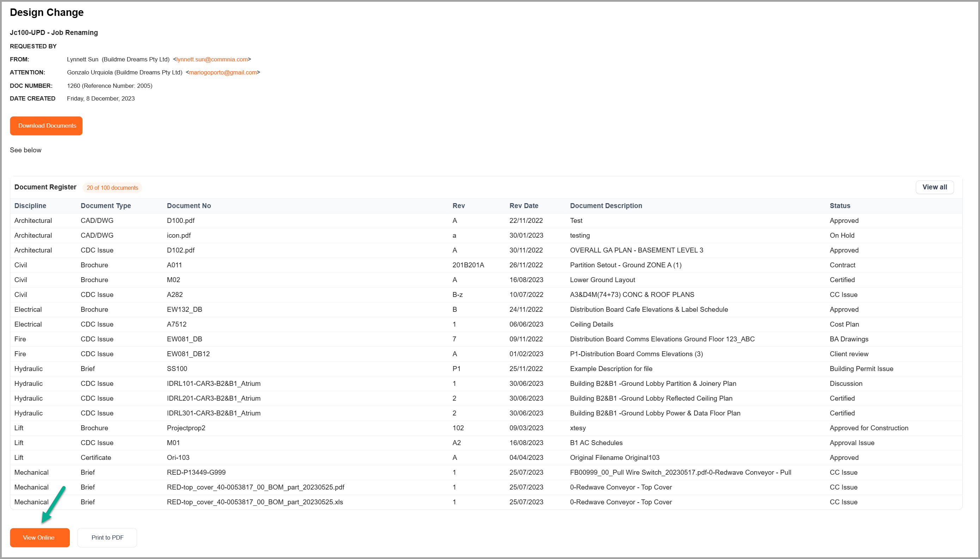Screen dimensions: 980x559
Task: Click Print to PDF button
Action: (107, 537)
